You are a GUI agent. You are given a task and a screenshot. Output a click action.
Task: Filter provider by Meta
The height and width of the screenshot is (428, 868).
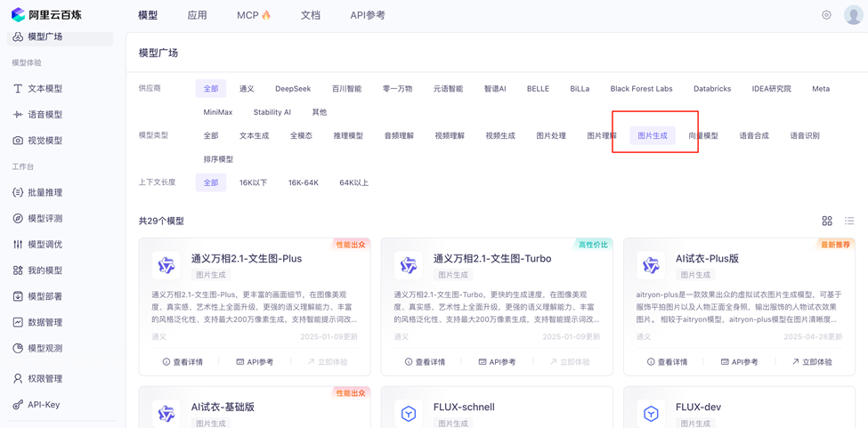(821, 88)
